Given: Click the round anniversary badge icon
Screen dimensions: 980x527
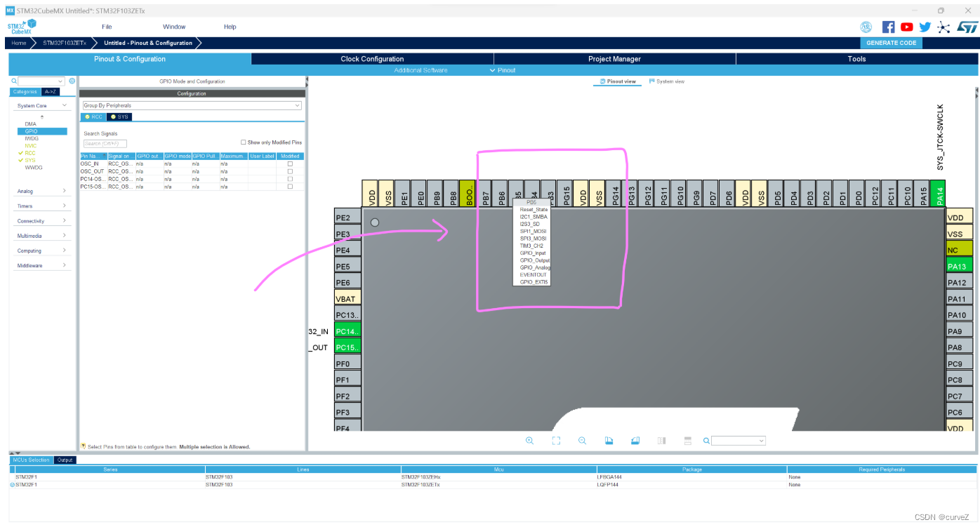Looking at the screenshot, I should (866, 27).
